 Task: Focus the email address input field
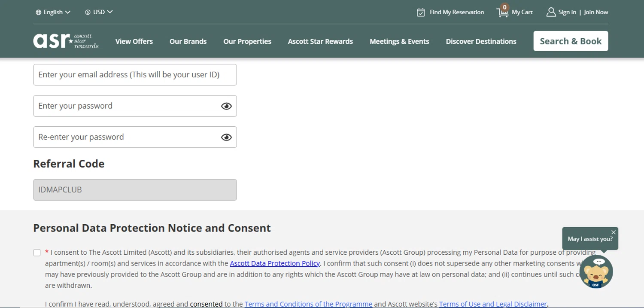coord(135,75)
